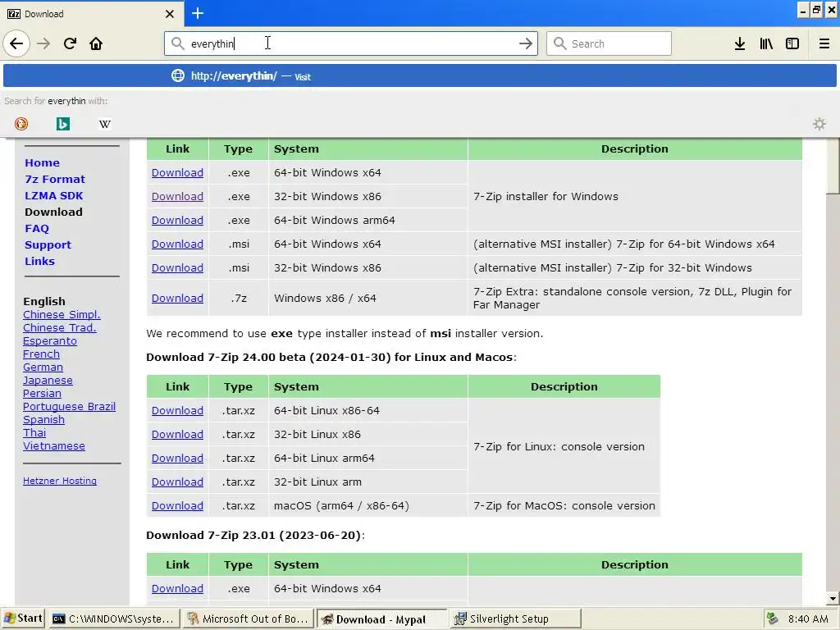Click the network tray icon

pos(772,619)
